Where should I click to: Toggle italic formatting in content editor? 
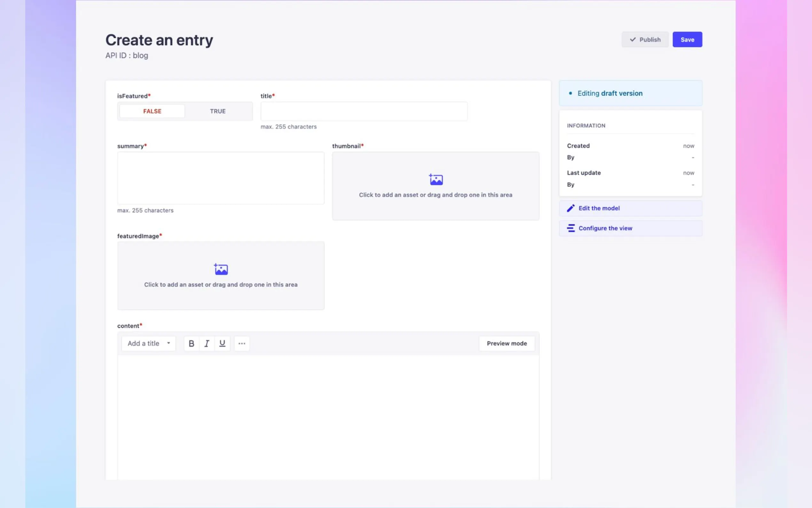click(207, 343)
